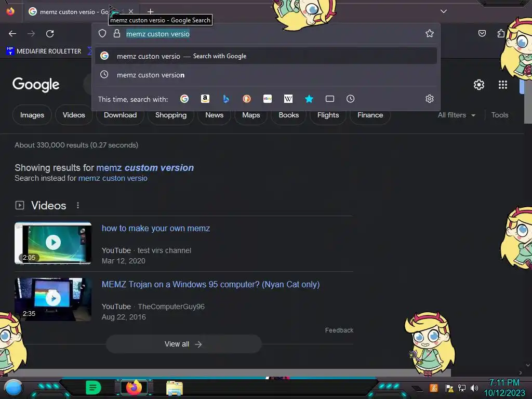Search this time with eBay icon

pyautogui.click(x=268, y=99)
